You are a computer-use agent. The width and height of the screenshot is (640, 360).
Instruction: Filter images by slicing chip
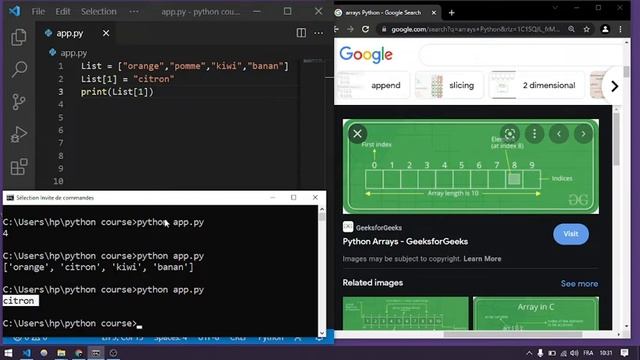pos(449,85)
